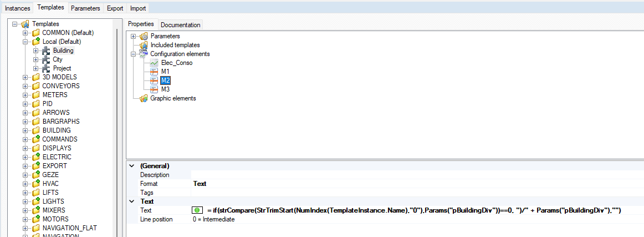Open the Export tab
The width and height of the screenshot is (644, 237).
click(x=115, y=8)
